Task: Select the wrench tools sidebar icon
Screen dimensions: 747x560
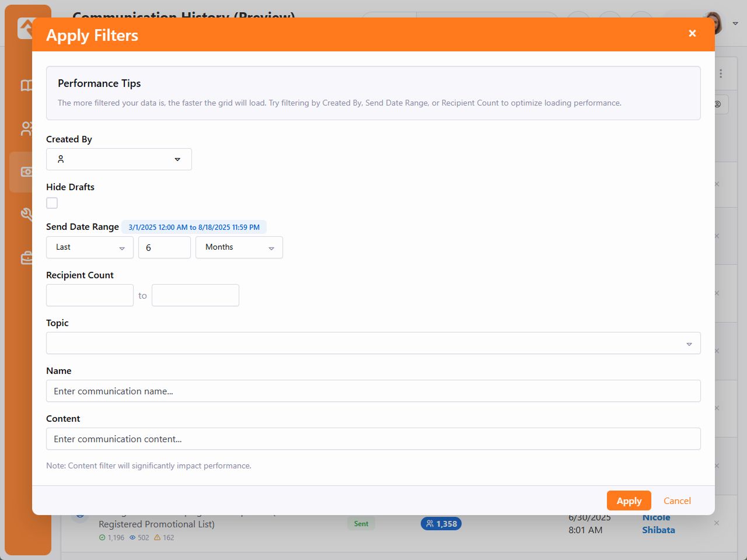Action: [x=26, y=214]
